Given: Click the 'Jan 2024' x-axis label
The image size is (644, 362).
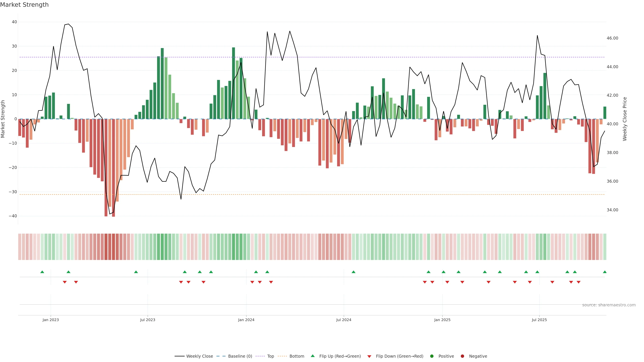Looking at the screenshot, I should (x=246, y=320).
